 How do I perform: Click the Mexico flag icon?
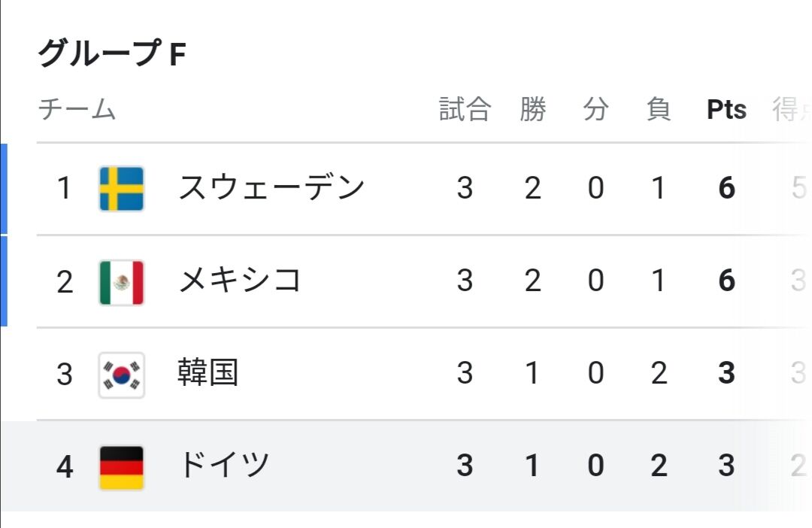[x=121, y=282]
